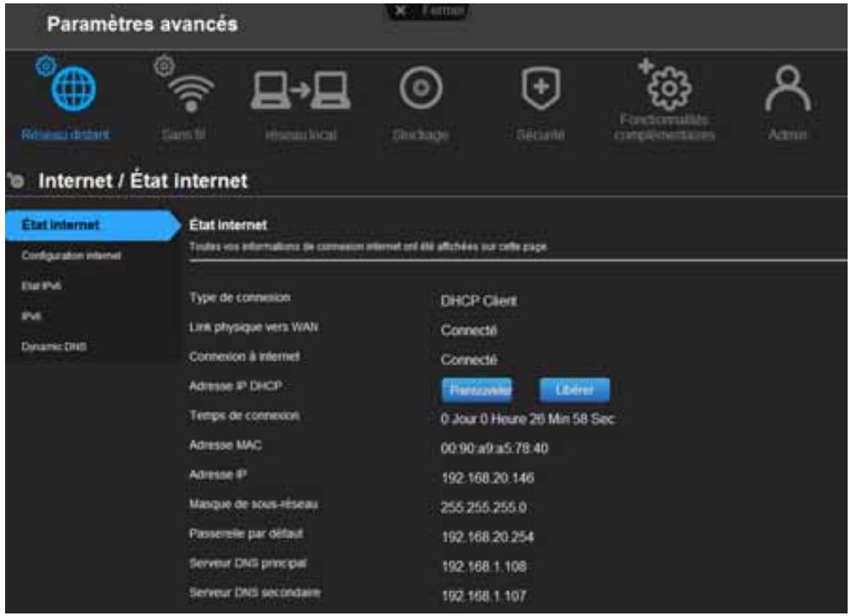Close the panel with Fermer button

tap(427, 11)
